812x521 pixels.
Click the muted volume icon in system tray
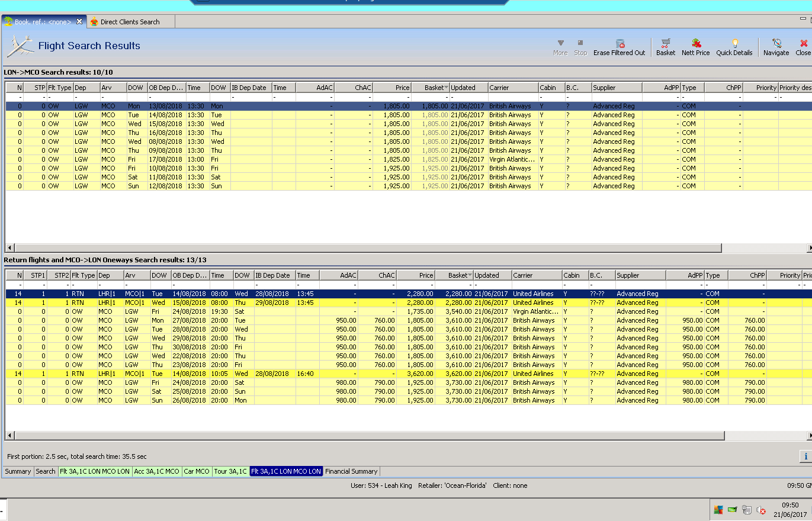click(x=761, y=510)
